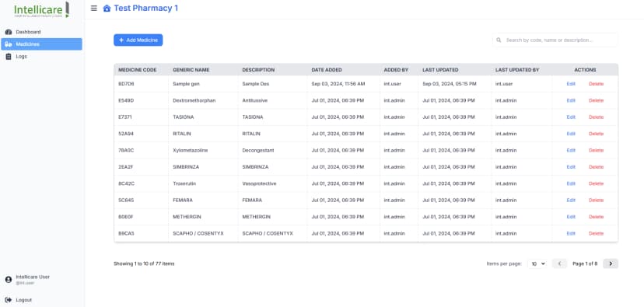The width and height of the screenshot is (644, 307).
Task: Click the search magnifier icon
Action: (499, 40)
